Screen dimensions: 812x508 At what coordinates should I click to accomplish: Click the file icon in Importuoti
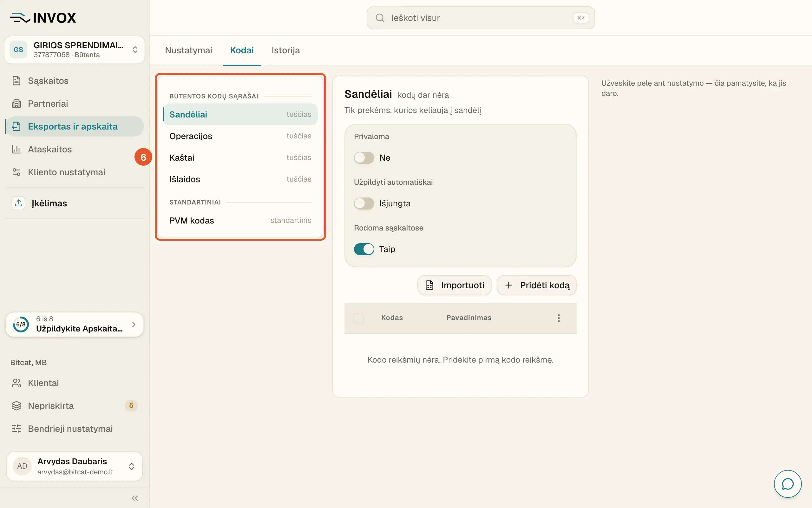pyautogui.click(x=429, y=285)
